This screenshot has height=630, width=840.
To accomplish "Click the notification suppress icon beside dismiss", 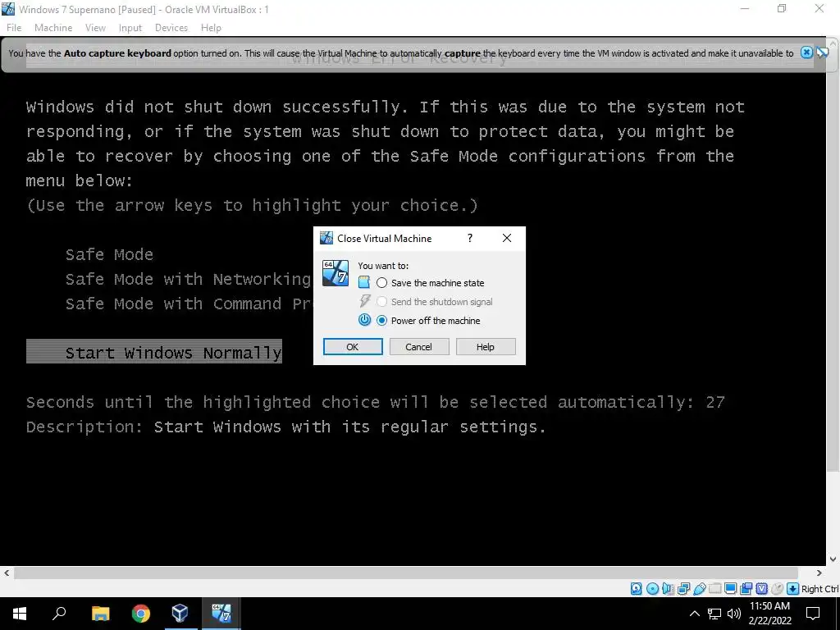I will coord(822,52).
